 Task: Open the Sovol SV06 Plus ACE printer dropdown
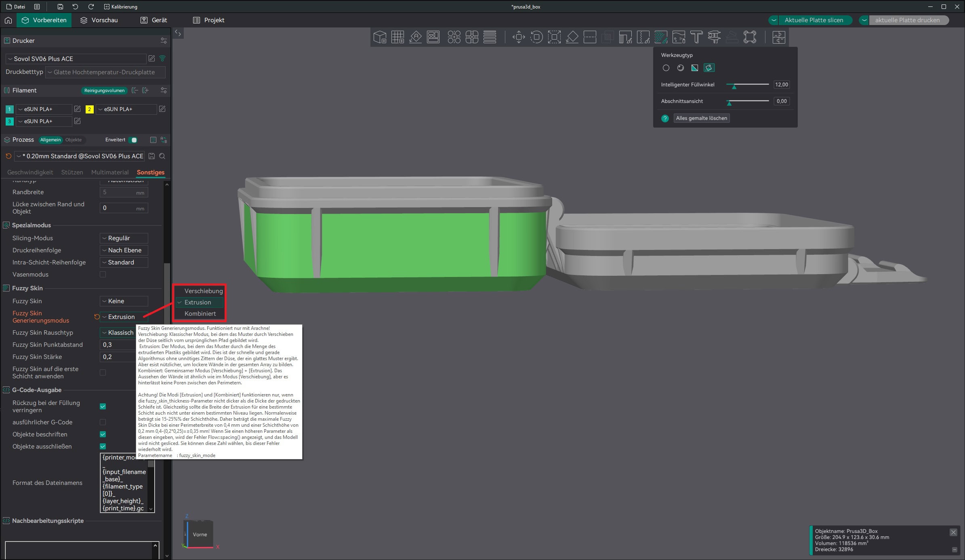[x=76, y=59]
